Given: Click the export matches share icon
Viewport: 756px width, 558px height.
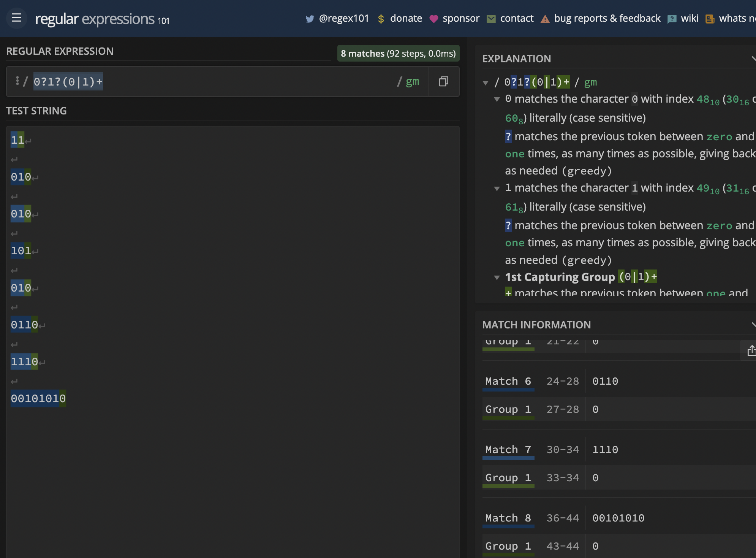Looking at the screenshot, I should 751,350.
